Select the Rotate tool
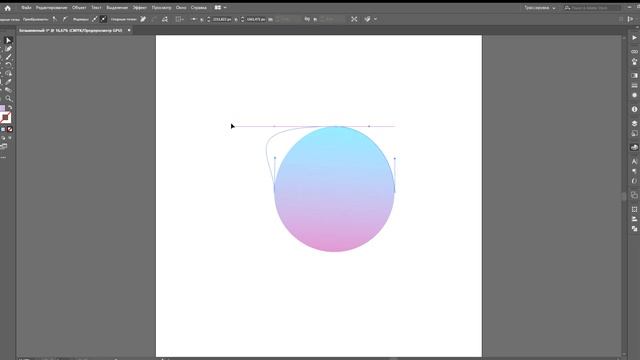 [x=8, y=64]
